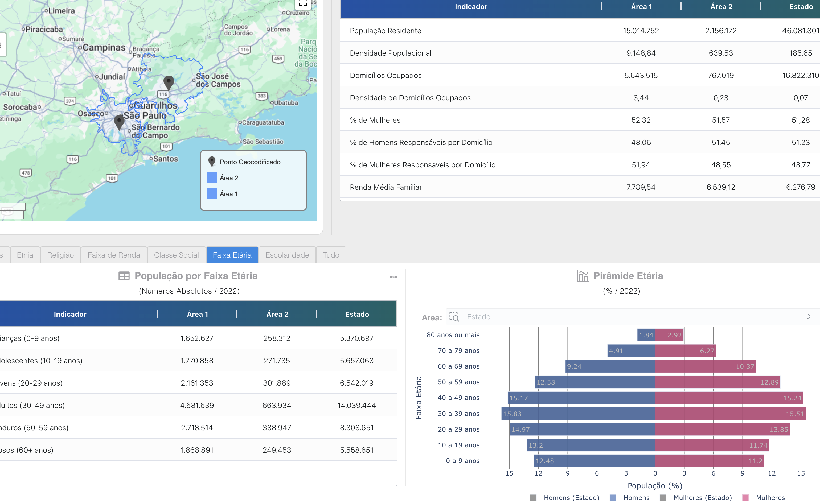Click the Santos label on the map

(x=166, y=159)
